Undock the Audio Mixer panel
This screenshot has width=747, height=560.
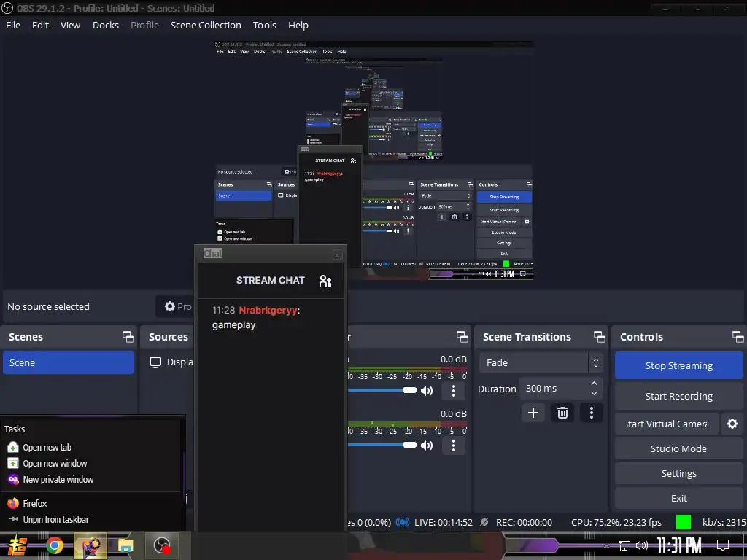pyautogui.click(x=462, y=337)
